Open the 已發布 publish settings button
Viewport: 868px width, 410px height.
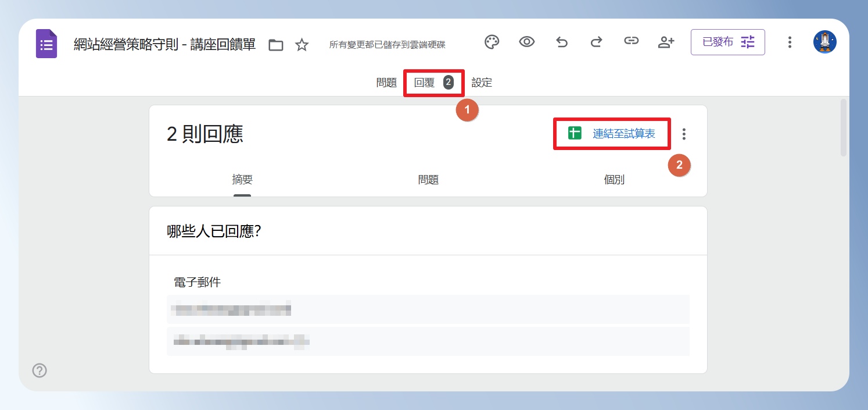pyautogui.click(x=728, y=42)
